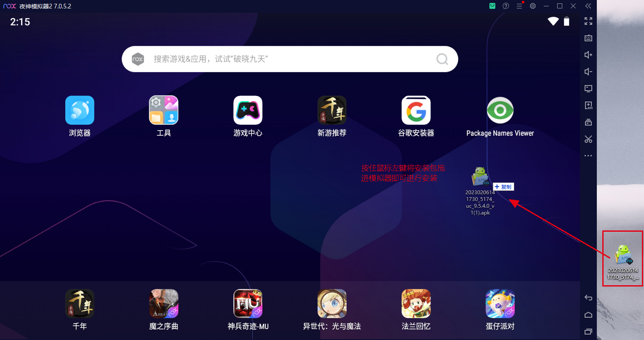644x340 pixels.
Task: Open Package Names Viewer app
Action: click(x=500, y=110)
